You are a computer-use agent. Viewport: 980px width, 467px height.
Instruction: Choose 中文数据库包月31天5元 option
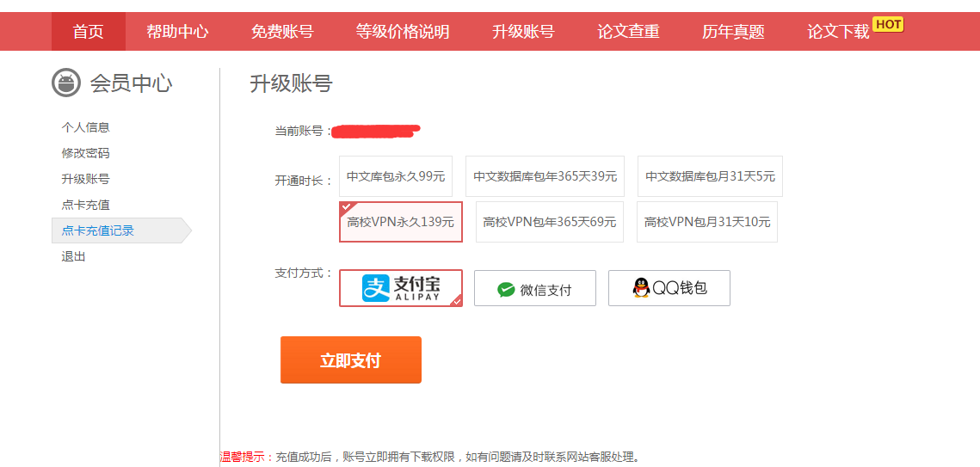[710, 176]
